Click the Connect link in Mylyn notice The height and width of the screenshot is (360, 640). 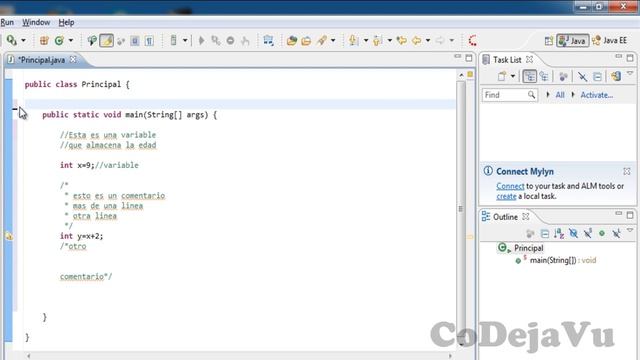(x=510, y=186)
